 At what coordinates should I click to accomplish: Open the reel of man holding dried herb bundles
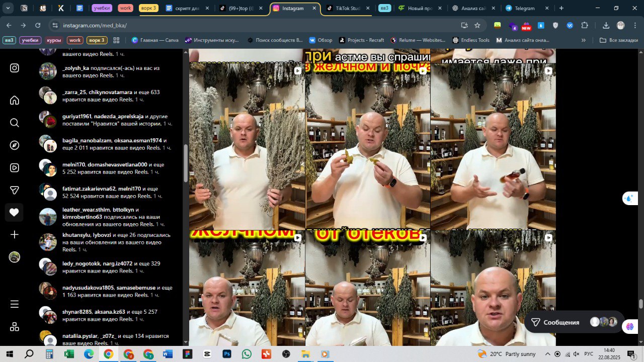(x=247, y=146)
